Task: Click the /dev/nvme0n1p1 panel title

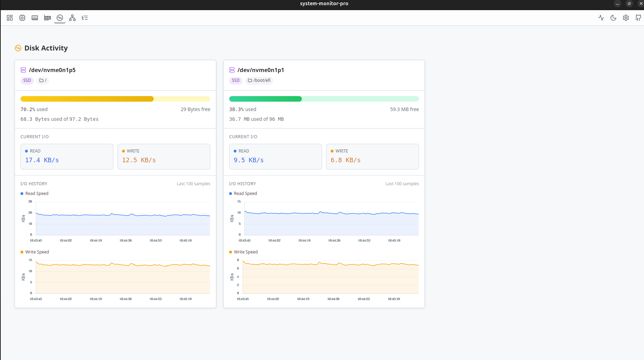Action: pyautogui.click(x=261, y=70)
